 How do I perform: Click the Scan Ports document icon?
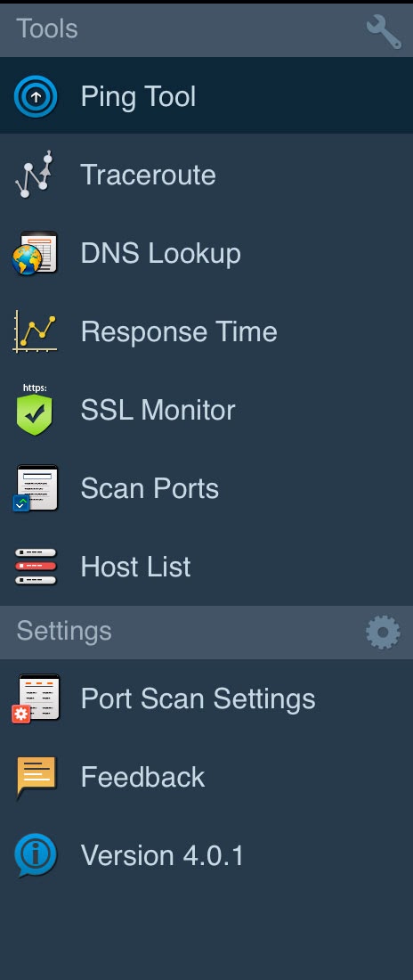point(36,488)
